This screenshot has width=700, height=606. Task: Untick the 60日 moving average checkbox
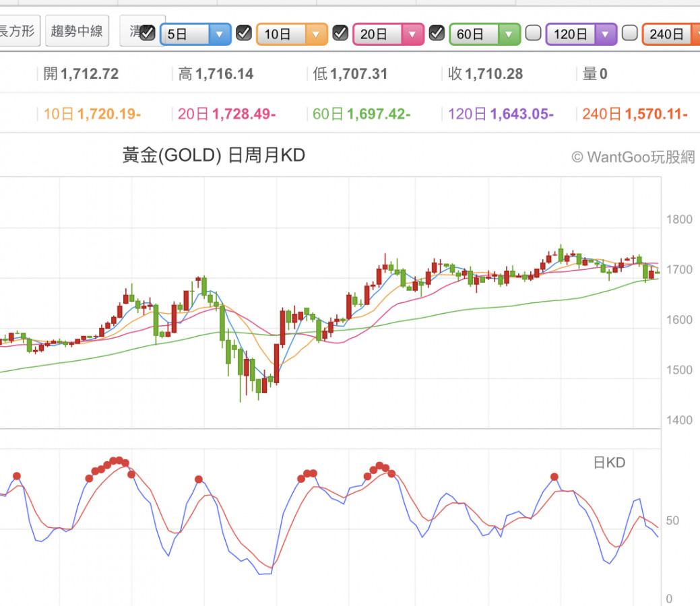click(x=437, y=32)
